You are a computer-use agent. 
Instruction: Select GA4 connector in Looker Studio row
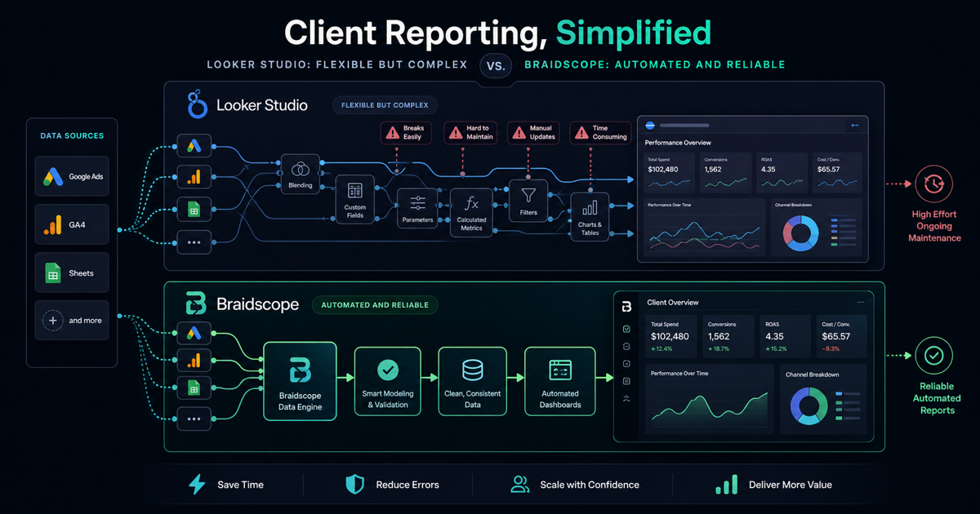[x=194, y=178]
